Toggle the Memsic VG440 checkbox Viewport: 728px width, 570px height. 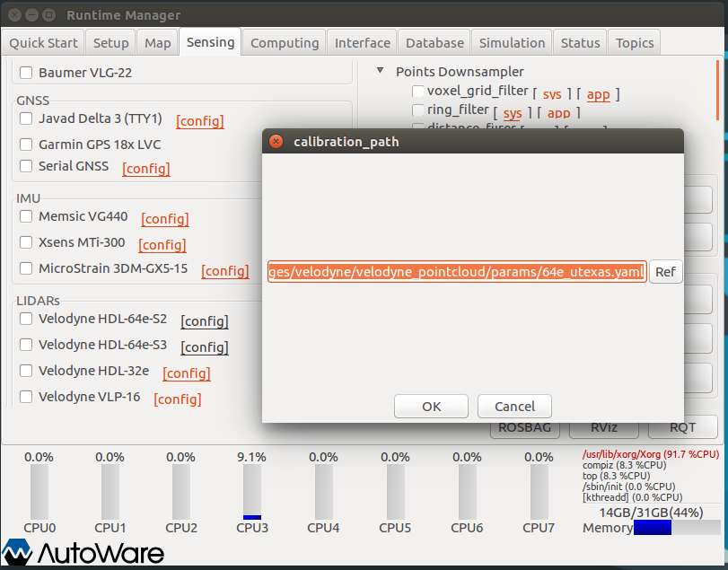coord(26,216)
